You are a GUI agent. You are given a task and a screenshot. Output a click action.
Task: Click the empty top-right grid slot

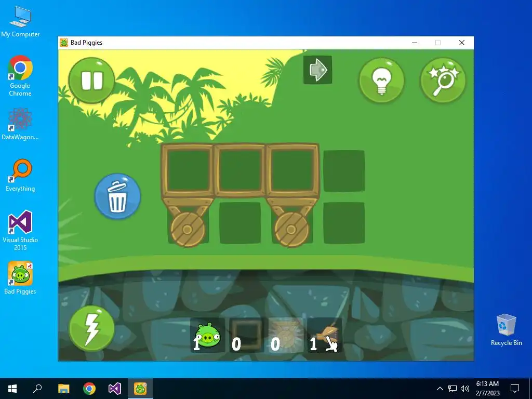coord(344,171)
